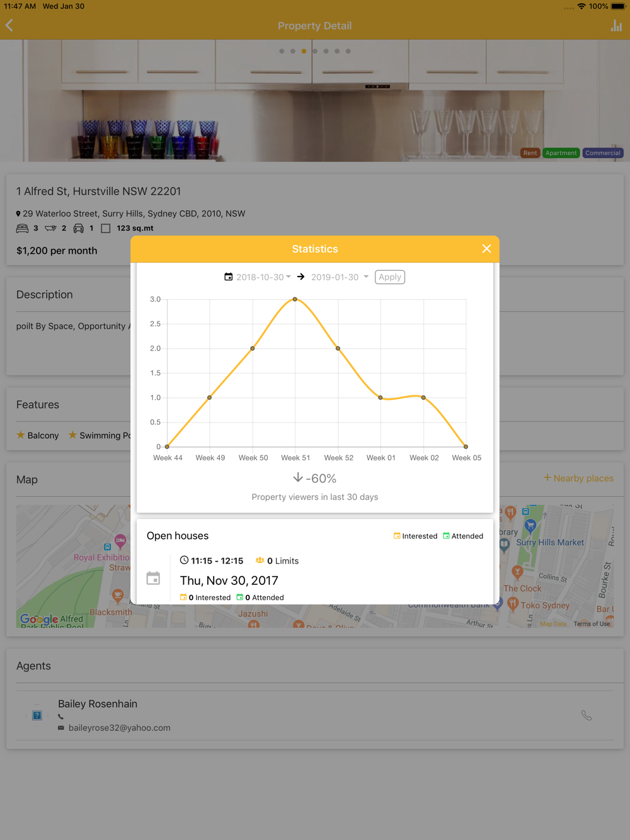Click the kitchen property photo
This screenshot has width=630, height=840.
point(315,101)
